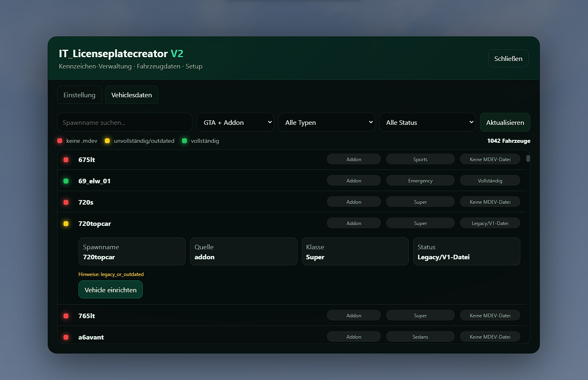588x380 pixels.
Task: Click the Vollständig tag on the 69_elw_01 row
Action: click(490, 181)
